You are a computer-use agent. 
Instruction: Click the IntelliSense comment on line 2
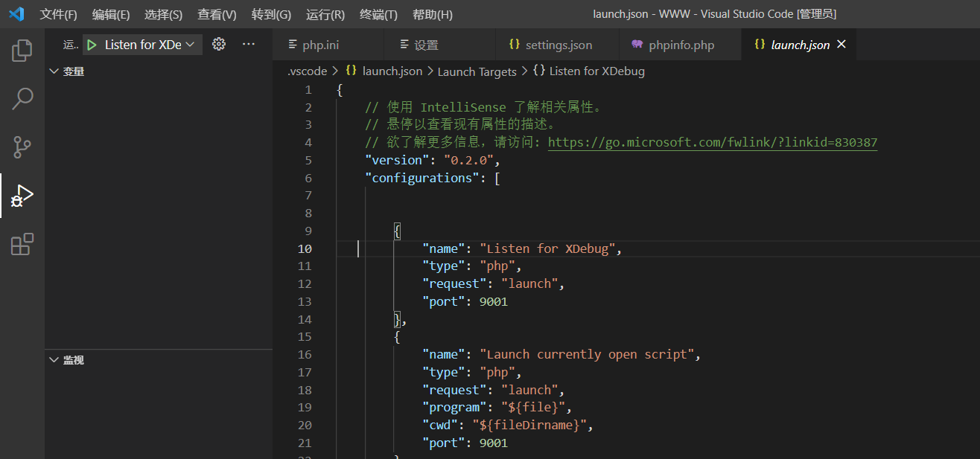[483, 107]
